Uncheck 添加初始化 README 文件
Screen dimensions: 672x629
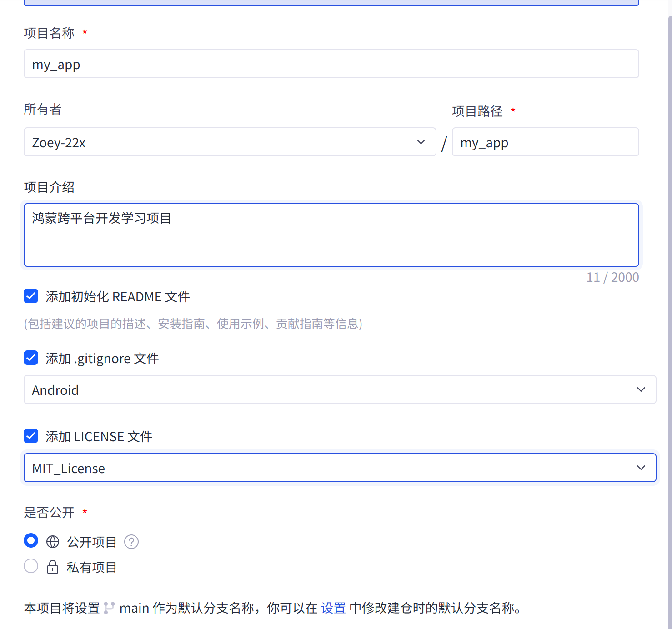30,296
